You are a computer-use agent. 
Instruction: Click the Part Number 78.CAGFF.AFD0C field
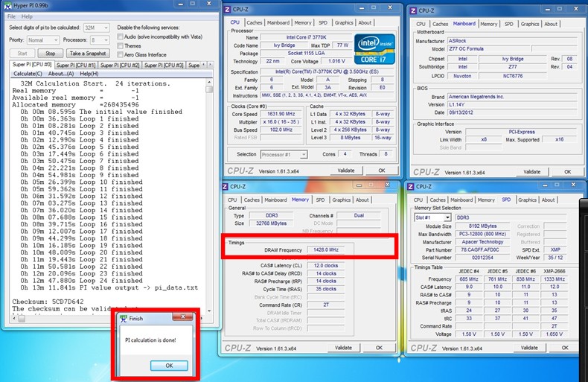pyautogui.click(x=482, y=250)
